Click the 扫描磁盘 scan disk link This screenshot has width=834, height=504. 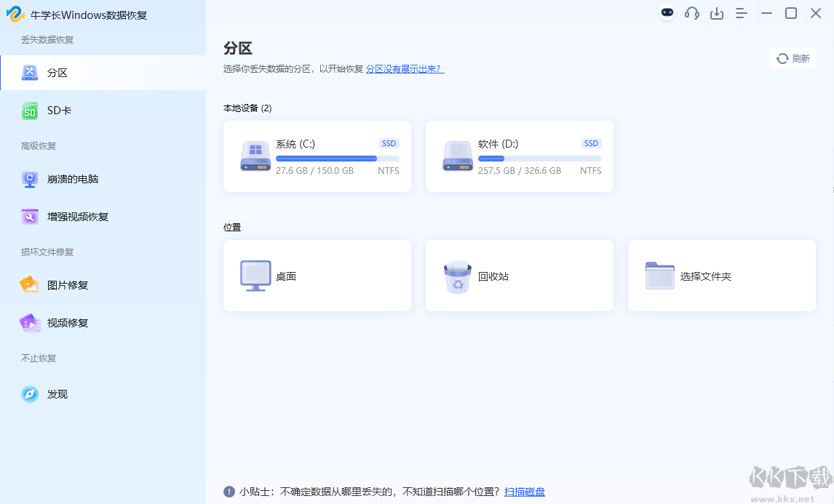click(525, 491)
